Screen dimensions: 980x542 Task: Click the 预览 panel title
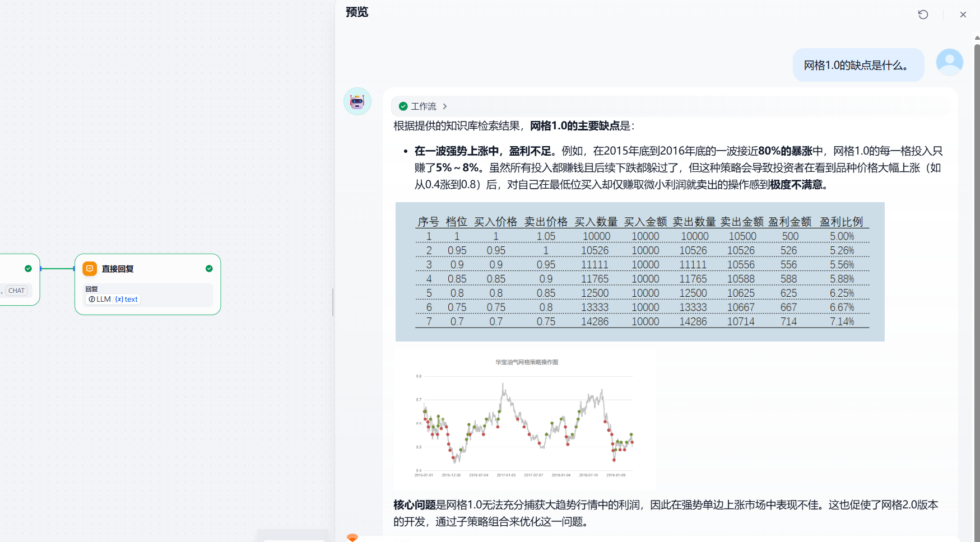(x=356, y=12)
